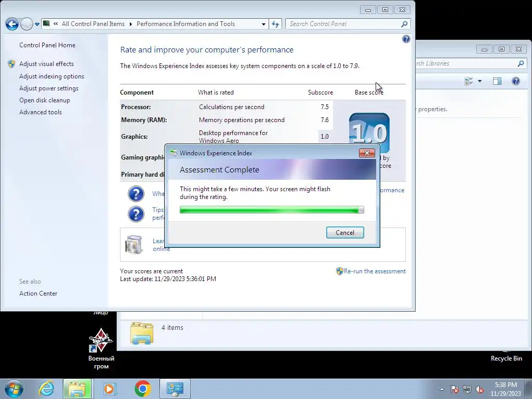Open Advanced tools

tap(41, 112)
